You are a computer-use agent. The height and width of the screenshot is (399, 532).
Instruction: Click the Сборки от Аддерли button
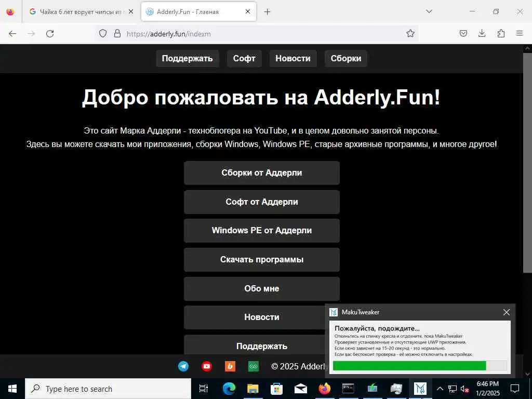262,172
